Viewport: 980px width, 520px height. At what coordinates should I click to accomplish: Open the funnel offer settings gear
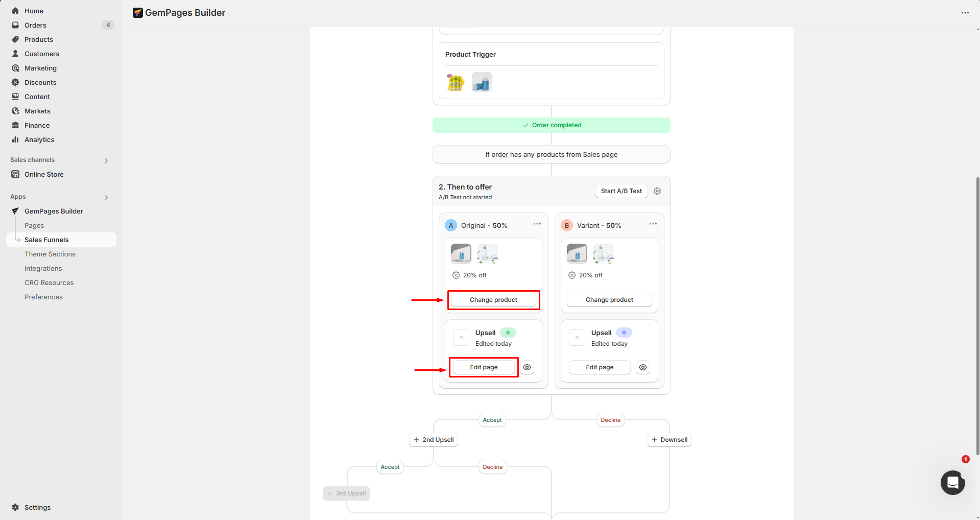point(657,191)
